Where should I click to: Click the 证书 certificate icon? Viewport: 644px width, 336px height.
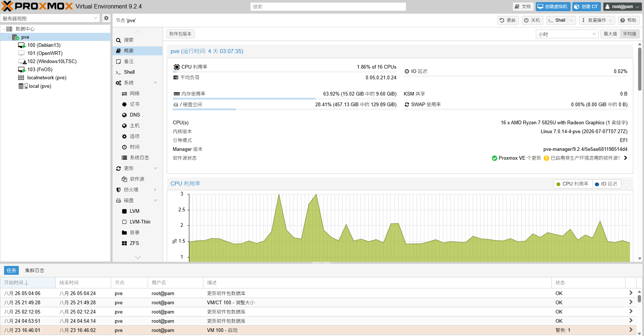(x=124, y=104)
